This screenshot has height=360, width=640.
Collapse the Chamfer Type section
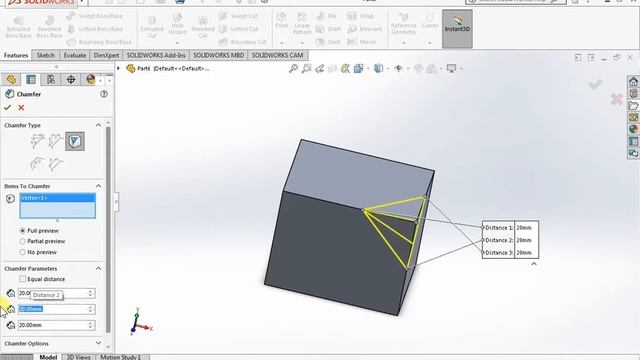coord(98,125)
